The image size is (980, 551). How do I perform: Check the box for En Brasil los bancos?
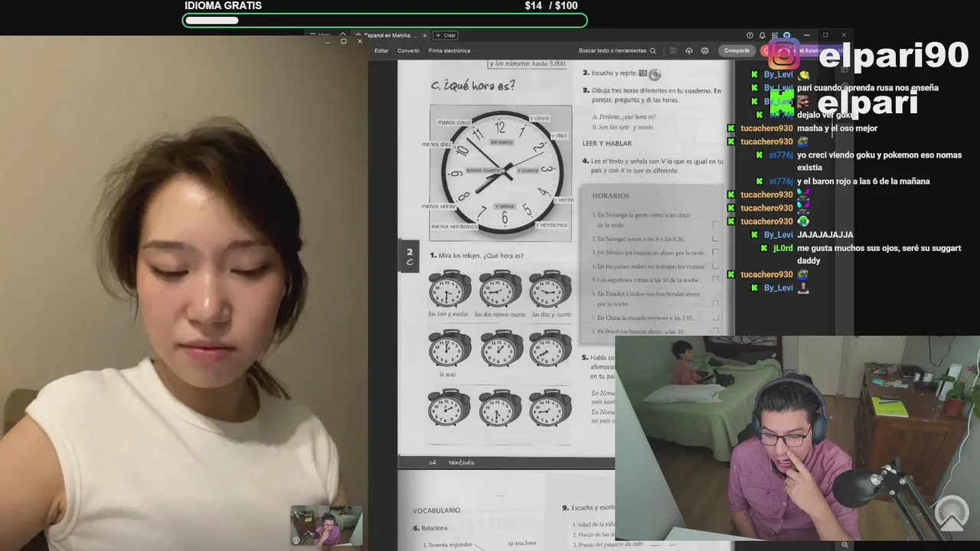click(715, 331)
